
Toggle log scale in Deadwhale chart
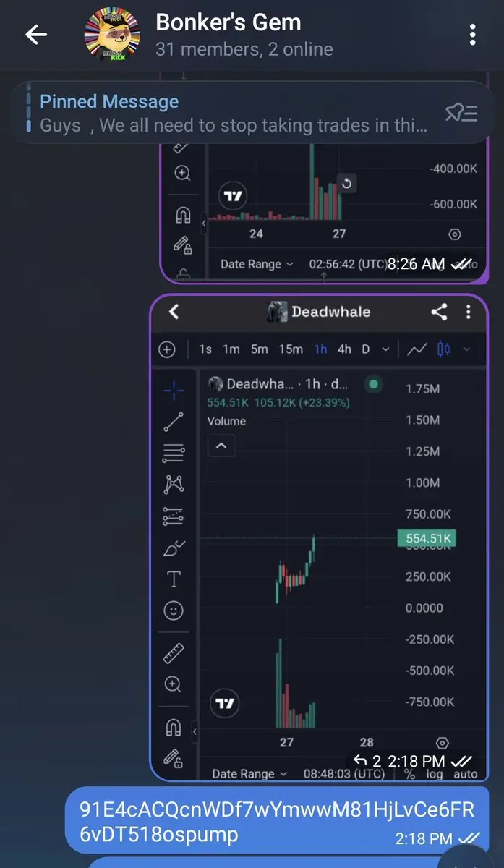[x=435, y=774]
